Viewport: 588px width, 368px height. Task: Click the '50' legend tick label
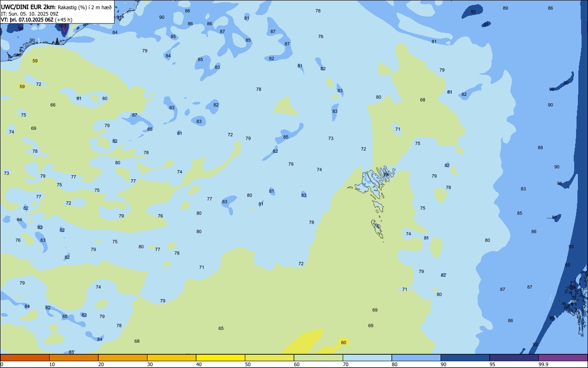[248, 364]
